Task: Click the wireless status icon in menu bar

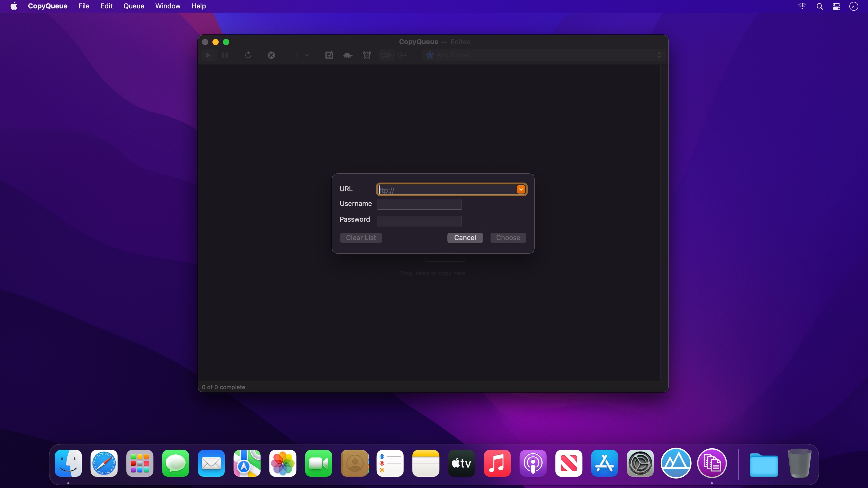Action: click(802, 6)
